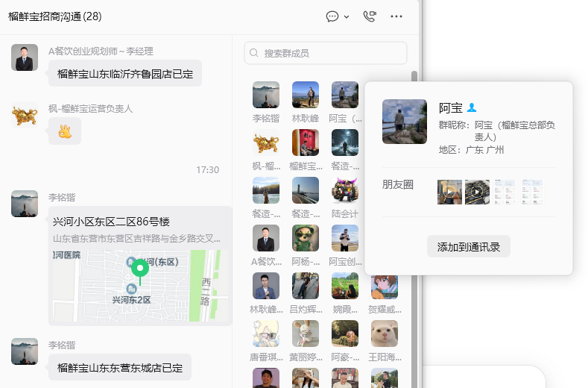Open member 贺耀威... anime avatar
Viewport: 588px width, 388px height.
click(385, 287)
